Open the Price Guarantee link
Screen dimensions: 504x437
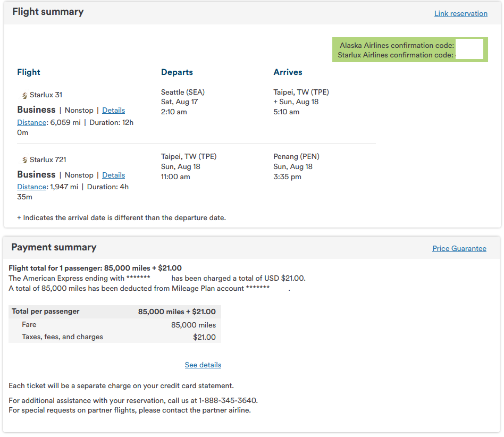click(459, 248)
